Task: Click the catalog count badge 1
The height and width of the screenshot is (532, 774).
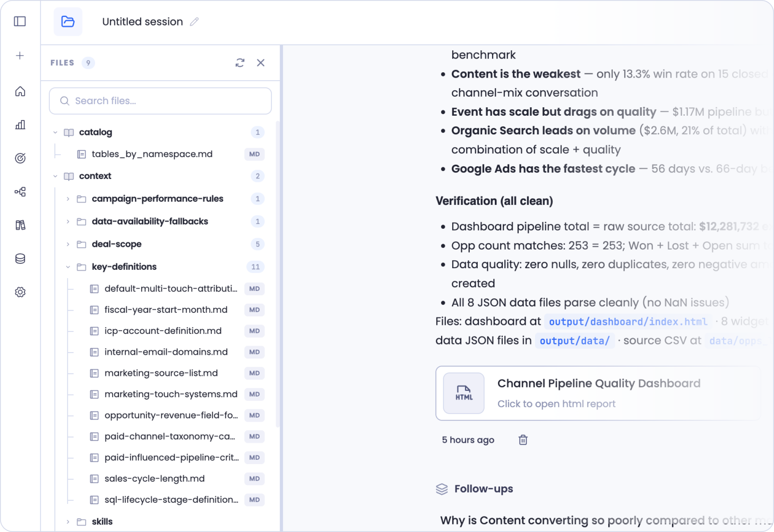Action: 257,132
